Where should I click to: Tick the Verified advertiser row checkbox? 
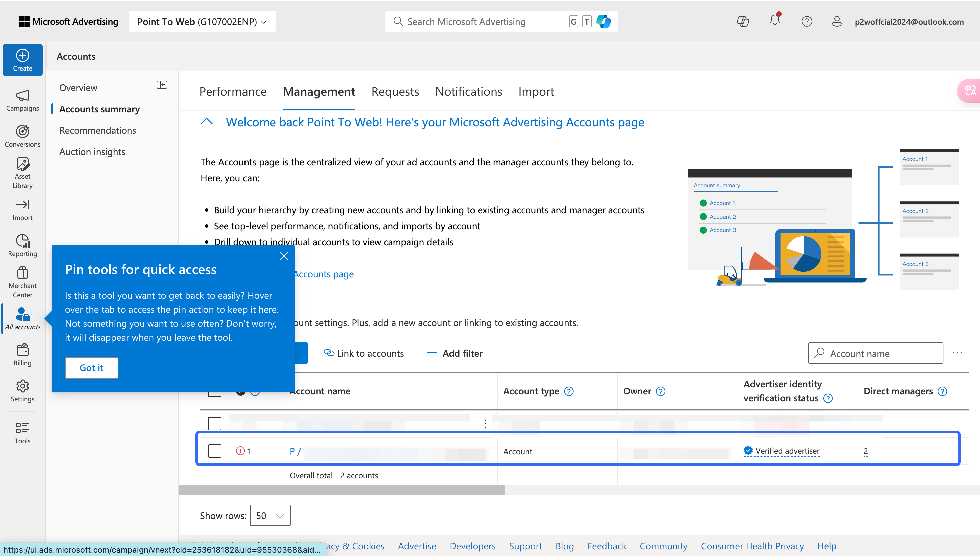(x=215, y=451)
